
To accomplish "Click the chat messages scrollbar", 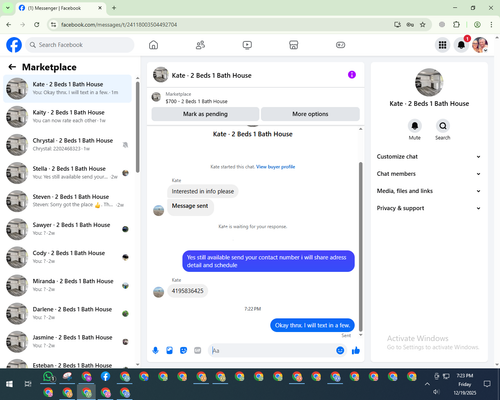I will (360, 247).
